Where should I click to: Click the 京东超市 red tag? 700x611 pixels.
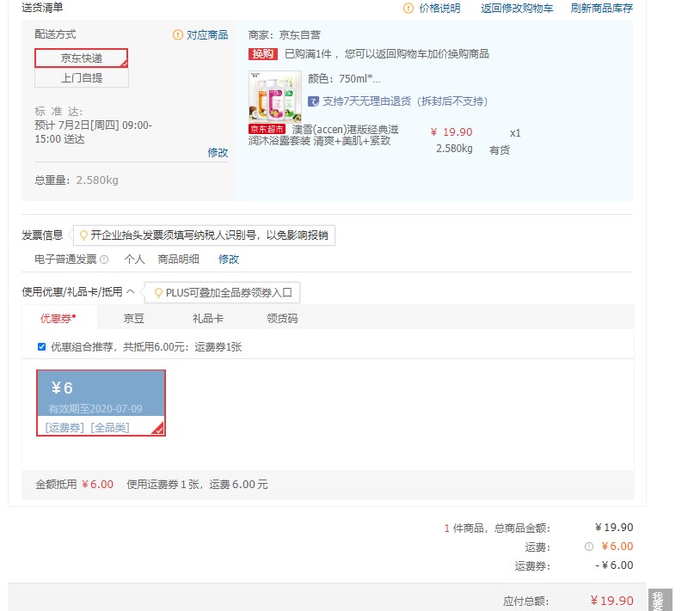point(267,129)
